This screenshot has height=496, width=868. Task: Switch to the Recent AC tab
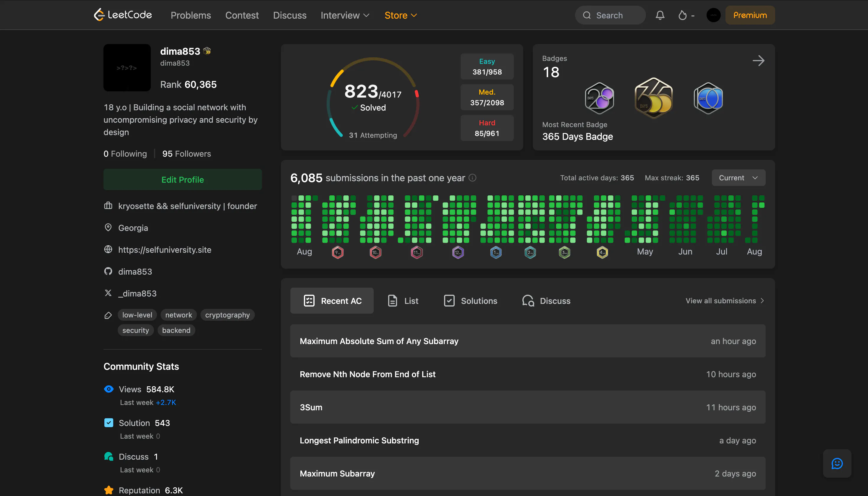pos(332,301)
